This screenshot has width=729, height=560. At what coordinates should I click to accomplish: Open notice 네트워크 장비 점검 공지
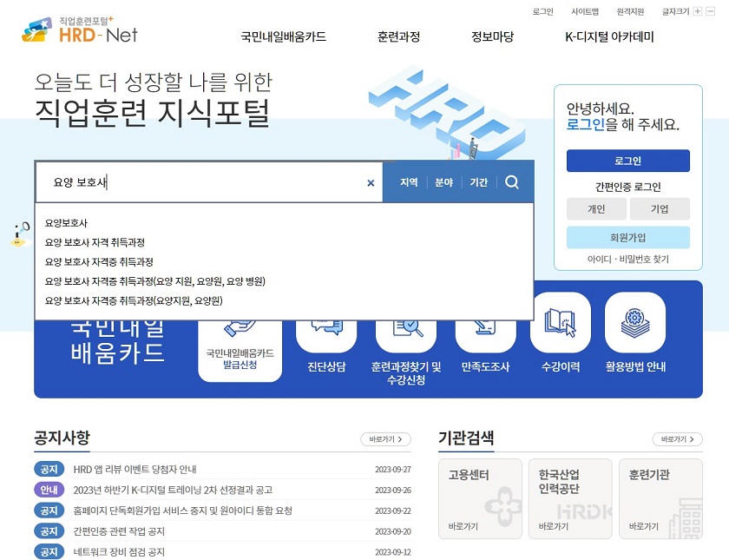(119, 552)
